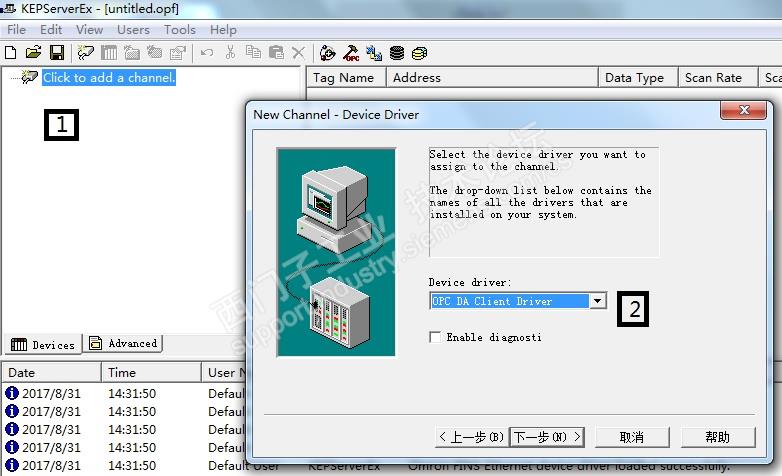Image resolution: width=782 pixels, height=476 pixels.
Task: Switch to the Advanced tab
Action: coord(123,343)
